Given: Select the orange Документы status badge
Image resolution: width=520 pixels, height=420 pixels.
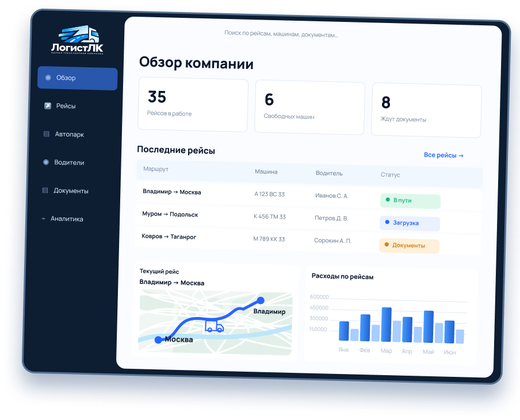Looking at the screenshot, I should point(409,246).
